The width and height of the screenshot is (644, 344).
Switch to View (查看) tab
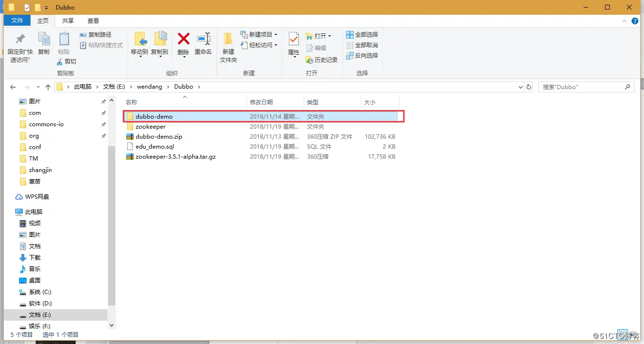tap(93, 20)
